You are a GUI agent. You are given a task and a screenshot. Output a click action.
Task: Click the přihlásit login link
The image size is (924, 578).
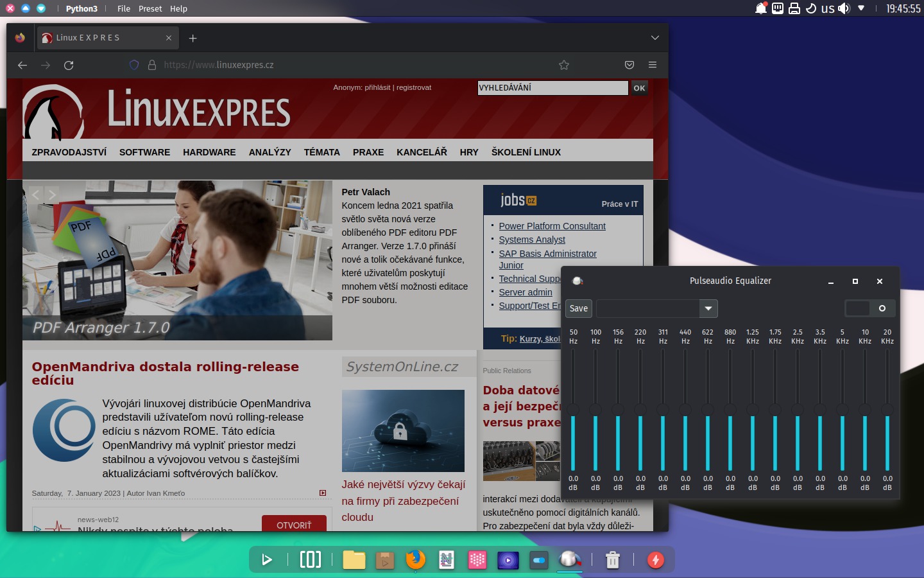[x=377, y=87]
